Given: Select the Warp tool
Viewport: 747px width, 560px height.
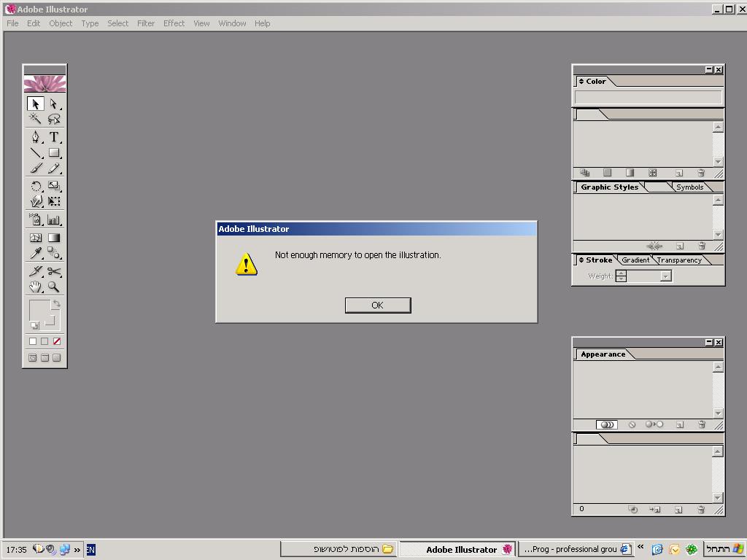Looking at the screenshot, I should tap(36, 201).
